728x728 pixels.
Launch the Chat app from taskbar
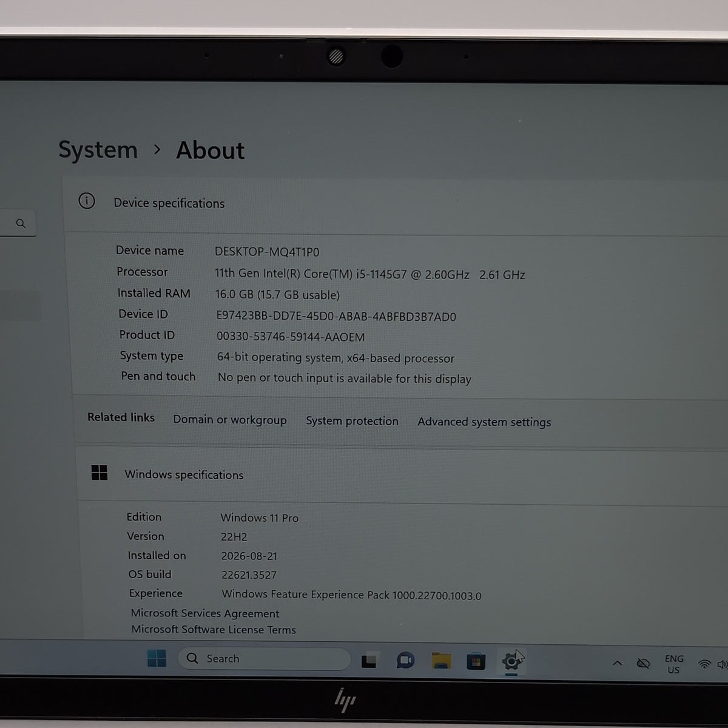405,660
